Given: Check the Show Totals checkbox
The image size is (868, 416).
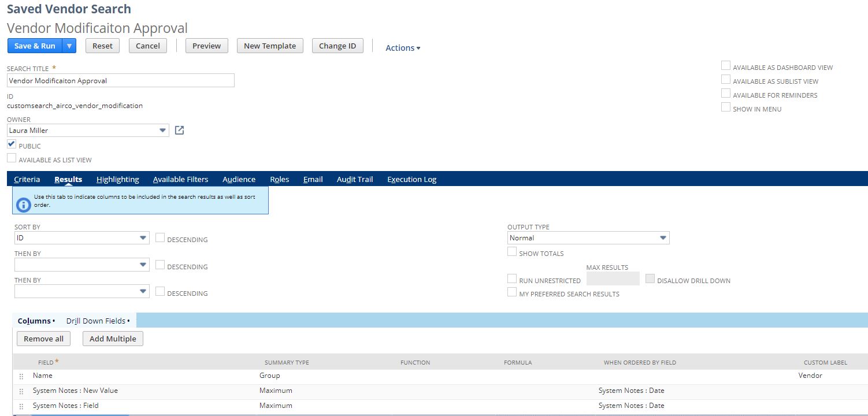Looking at the screenshot, I should [512, 252].
